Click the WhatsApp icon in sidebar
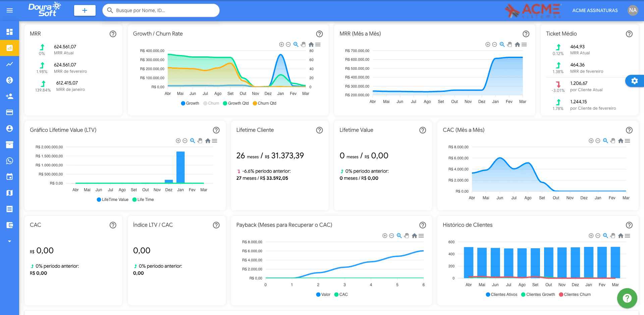 (x=10, y=161)
